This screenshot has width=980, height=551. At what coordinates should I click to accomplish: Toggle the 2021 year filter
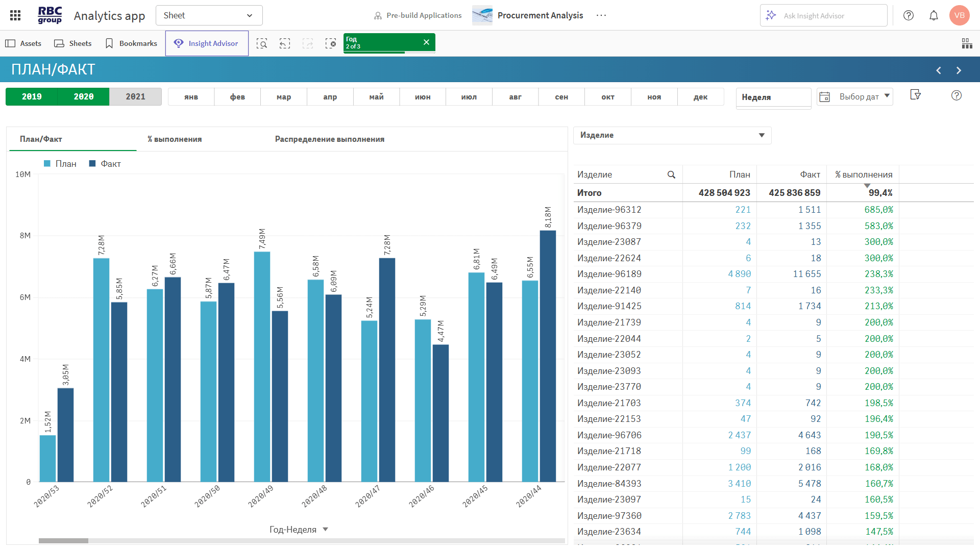(135, 96)
